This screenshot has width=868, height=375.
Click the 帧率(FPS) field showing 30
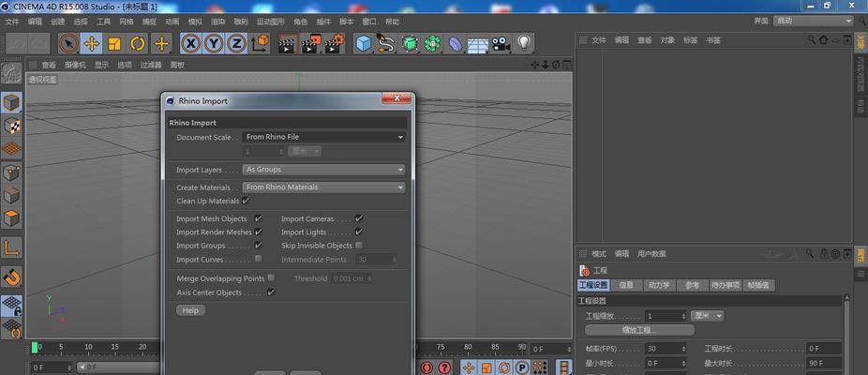coord(666,349)
